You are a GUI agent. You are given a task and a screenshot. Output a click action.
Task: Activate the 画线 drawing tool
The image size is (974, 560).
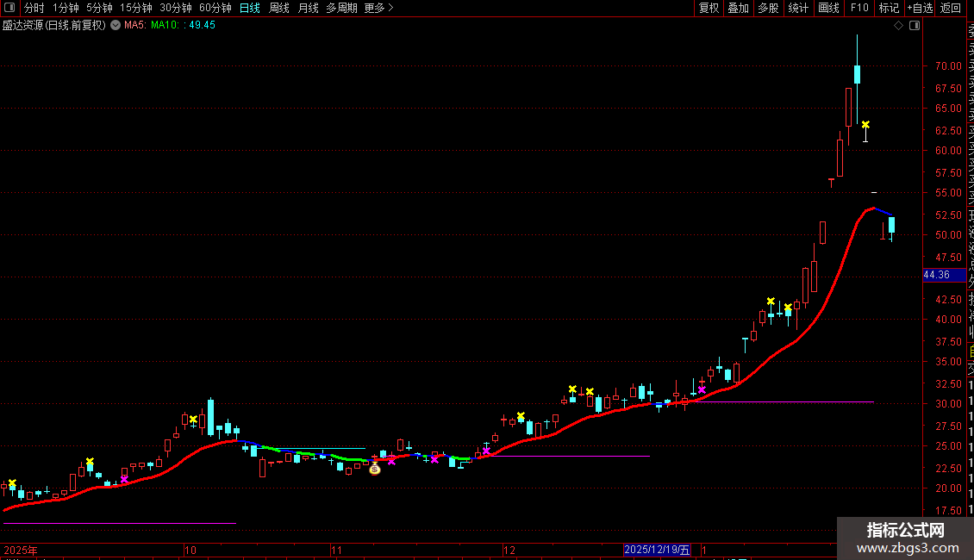click(828, 8)
